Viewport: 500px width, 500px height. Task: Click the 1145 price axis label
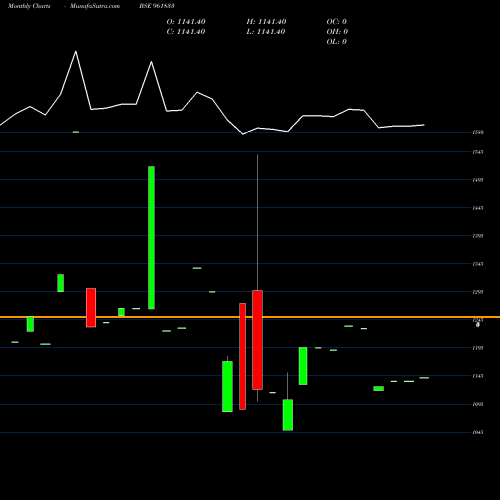(x=478, y=376)
